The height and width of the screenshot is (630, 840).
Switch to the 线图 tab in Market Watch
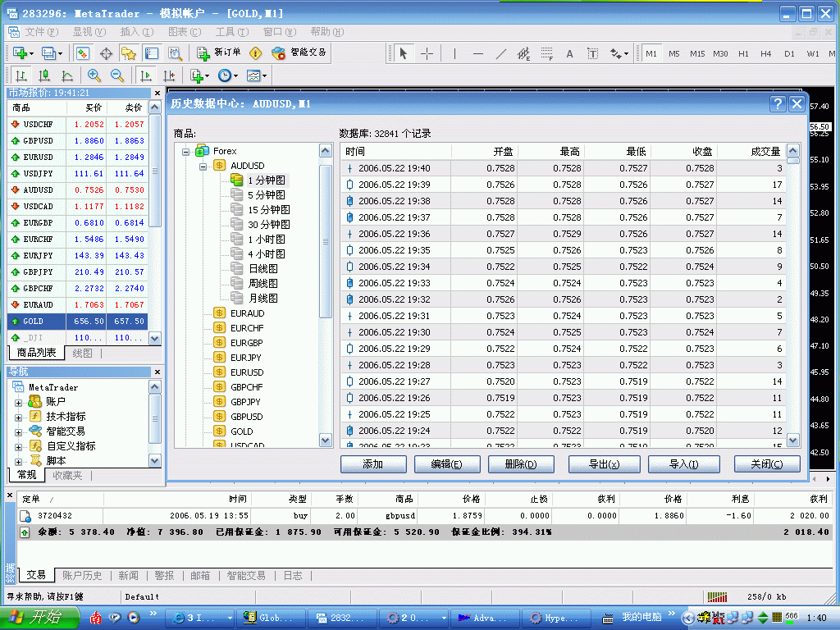(x=83, y=353)
